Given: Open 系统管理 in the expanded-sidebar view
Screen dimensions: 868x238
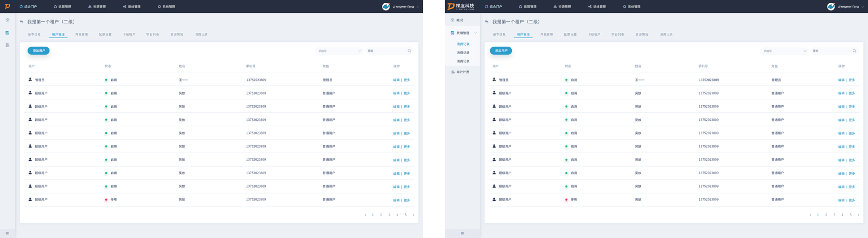Looking at the screenshot, I should (x=632, y=7).
